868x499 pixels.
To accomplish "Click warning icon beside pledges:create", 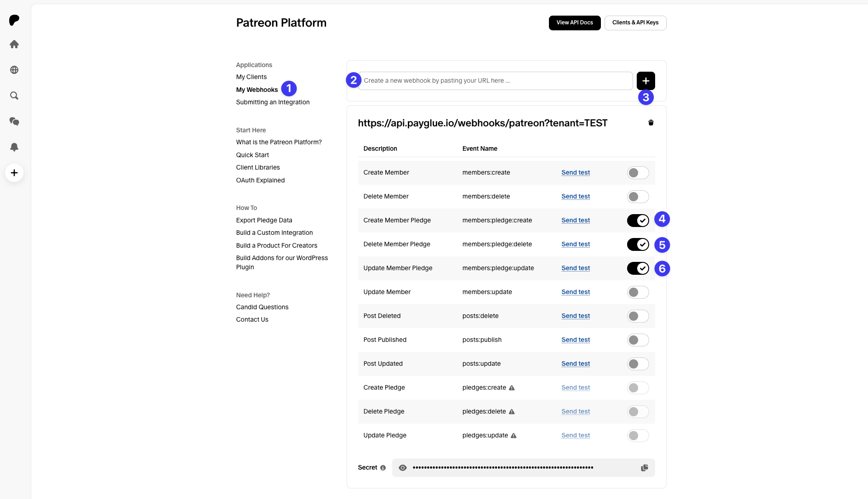I will [x=512, y=388].
